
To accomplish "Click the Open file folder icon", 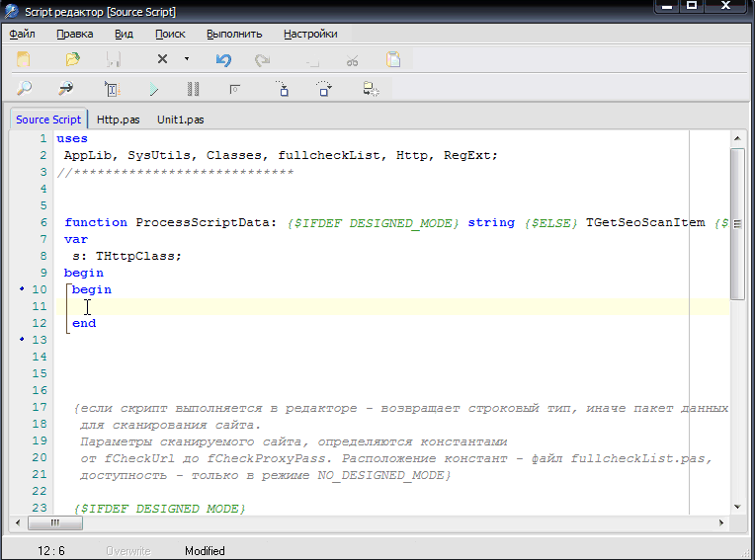I will [x=72, y=60].
